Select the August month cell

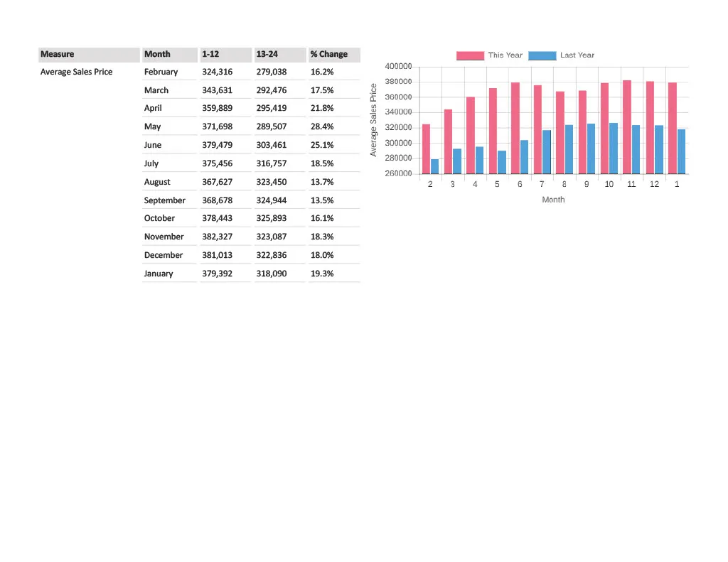tap(157, 182)
